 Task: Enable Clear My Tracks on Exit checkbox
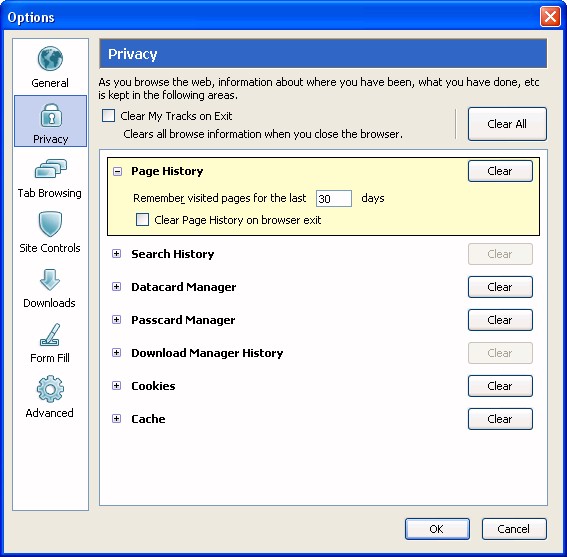(x=108, y=116)
